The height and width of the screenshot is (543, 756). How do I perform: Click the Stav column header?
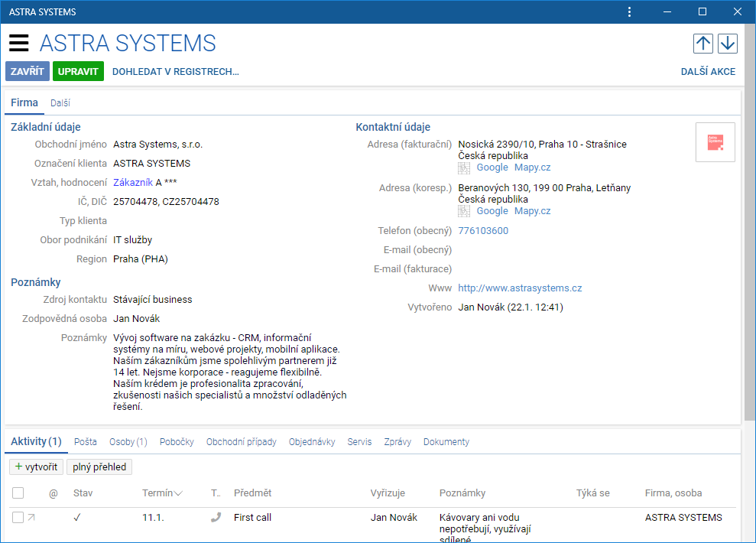[83, 493]
